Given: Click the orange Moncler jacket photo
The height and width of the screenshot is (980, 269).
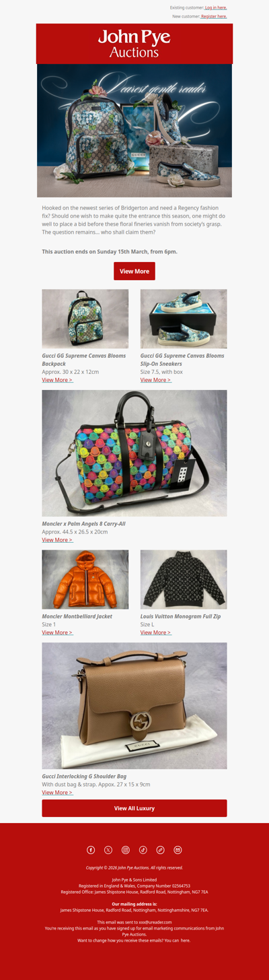Looking at the screenshot, I should (85, 579).
